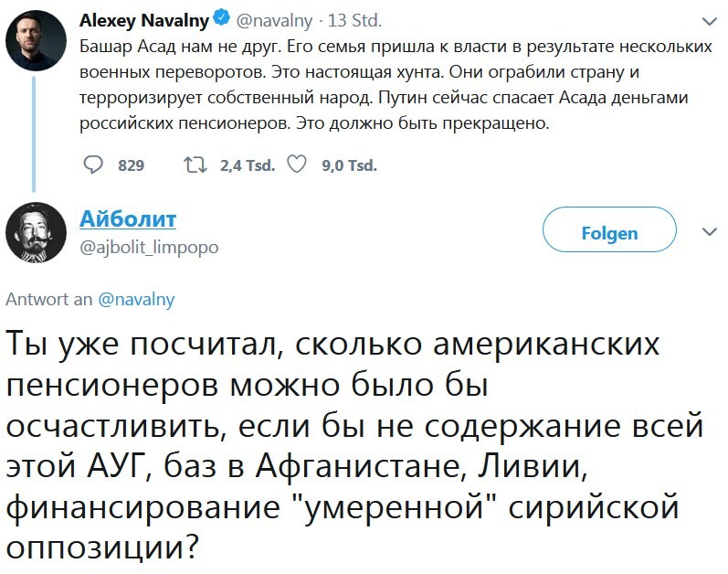Viewport: 728px width, 574px height.
Task: Visit the Айболит profile name link
Action: pos(128,218)
